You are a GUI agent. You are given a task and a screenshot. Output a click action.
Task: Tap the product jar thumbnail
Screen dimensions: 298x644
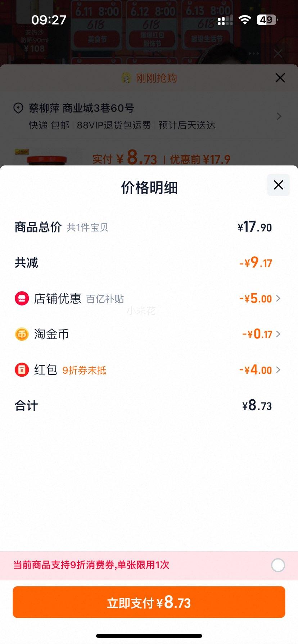click(x=47, y=157)
